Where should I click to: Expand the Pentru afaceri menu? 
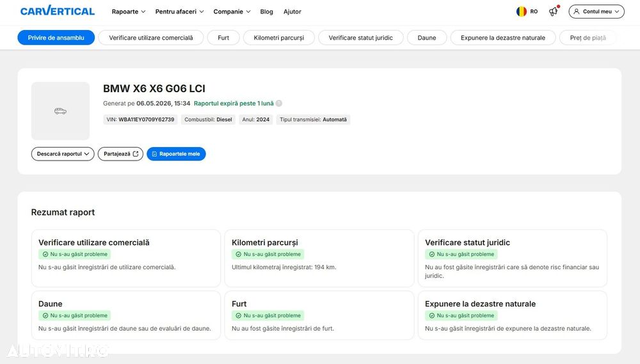(180, 12)
